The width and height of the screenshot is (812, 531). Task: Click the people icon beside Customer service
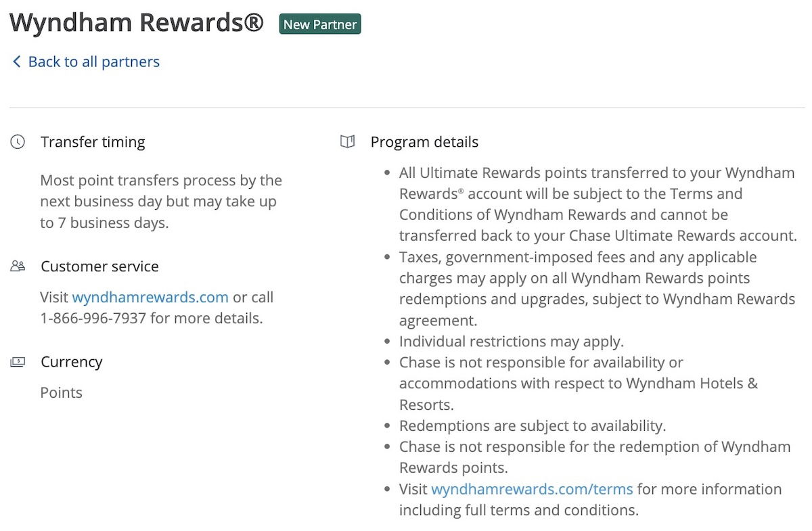(x=18, y=267)
